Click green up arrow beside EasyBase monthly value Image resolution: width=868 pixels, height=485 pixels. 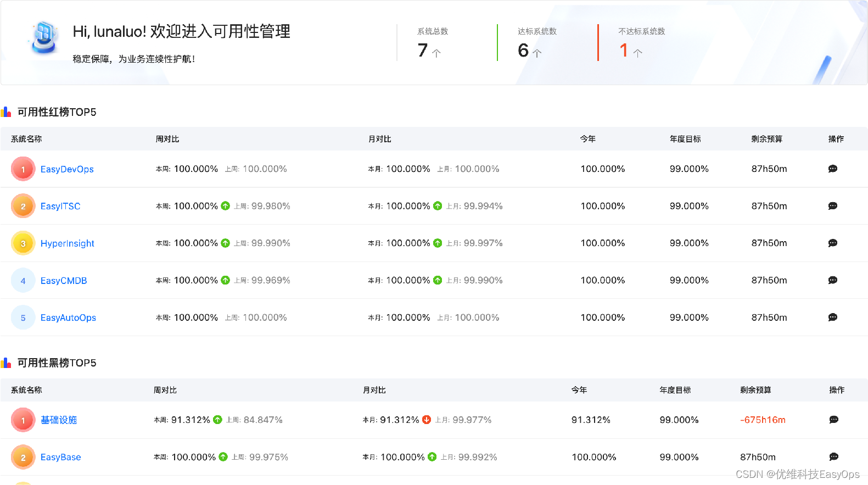pos(432,457)
